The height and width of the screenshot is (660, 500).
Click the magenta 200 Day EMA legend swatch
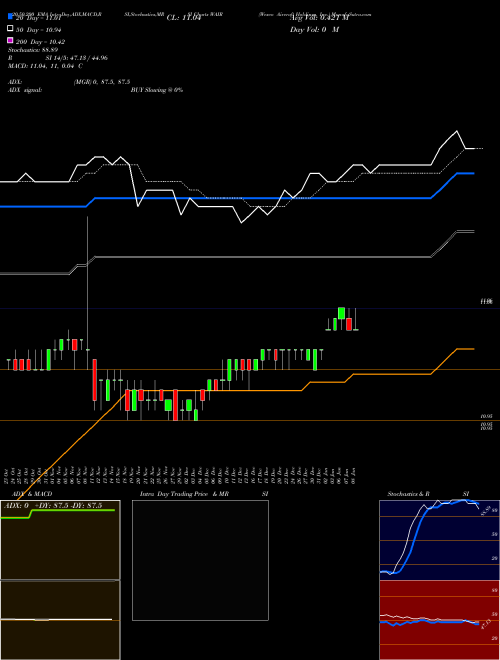11,40
